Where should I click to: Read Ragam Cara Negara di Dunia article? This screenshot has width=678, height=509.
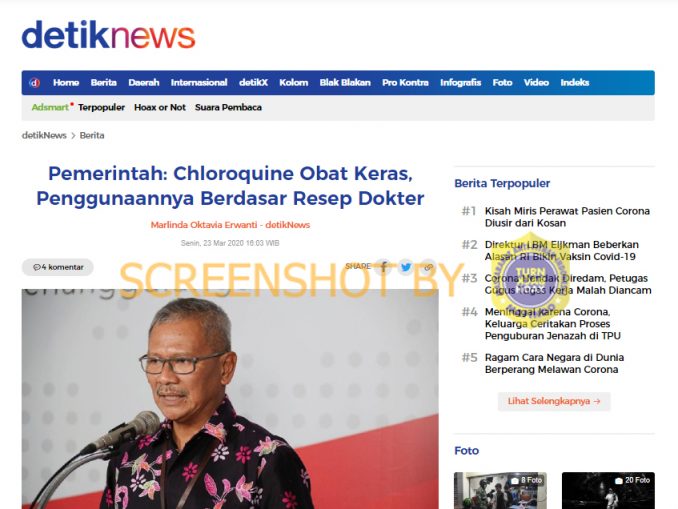tap(554, 364)
